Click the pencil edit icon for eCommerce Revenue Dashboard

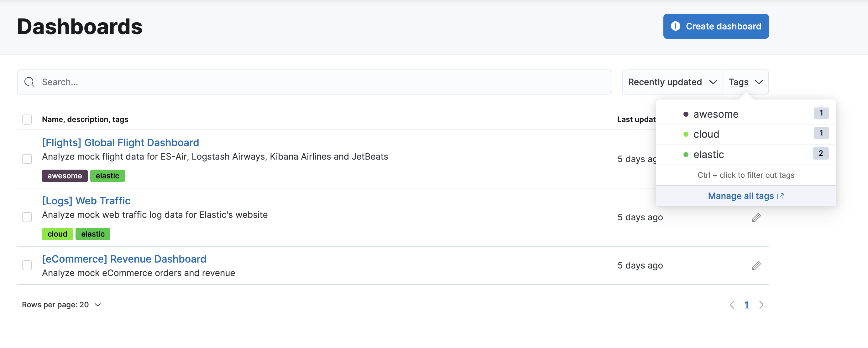pyautogui.click(x=756, y=266)
